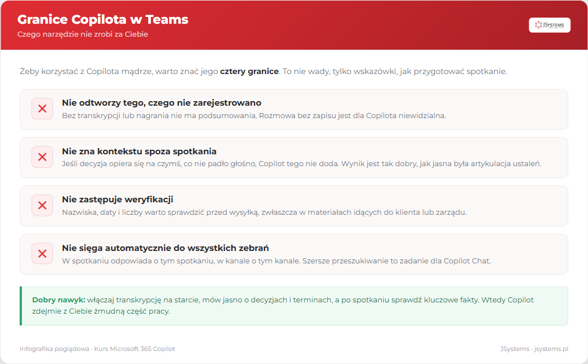The height and width of the screenshot is (364, 588).
Task: Click X icon beside 'Nie zastępuje weryfikacji'
Action: pos(42,205)
